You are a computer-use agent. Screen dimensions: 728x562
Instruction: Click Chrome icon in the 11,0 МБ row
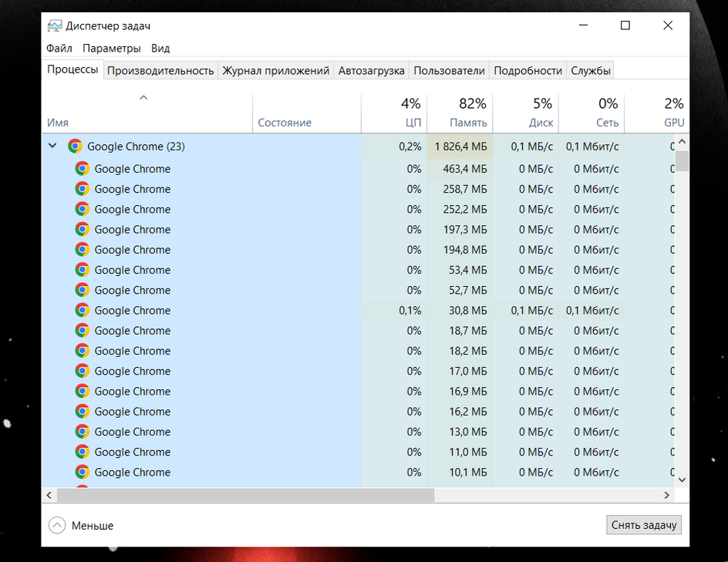coord(83,452)
